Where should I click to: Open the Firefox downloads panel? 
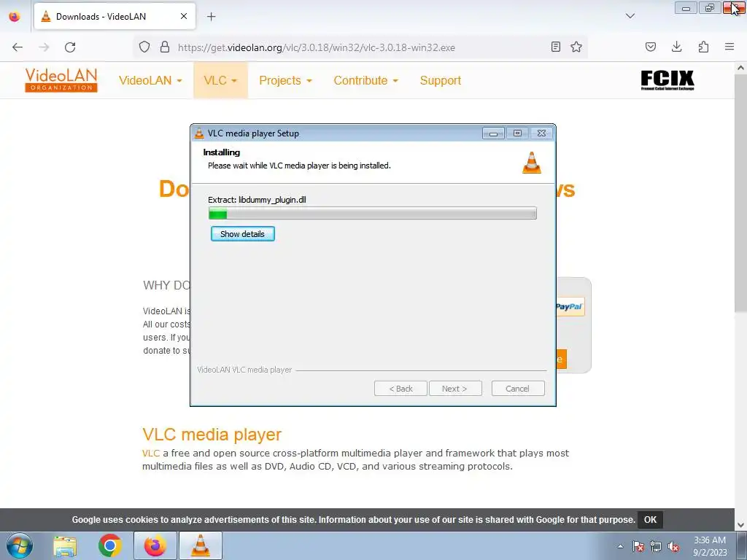[x=676, y=47]
